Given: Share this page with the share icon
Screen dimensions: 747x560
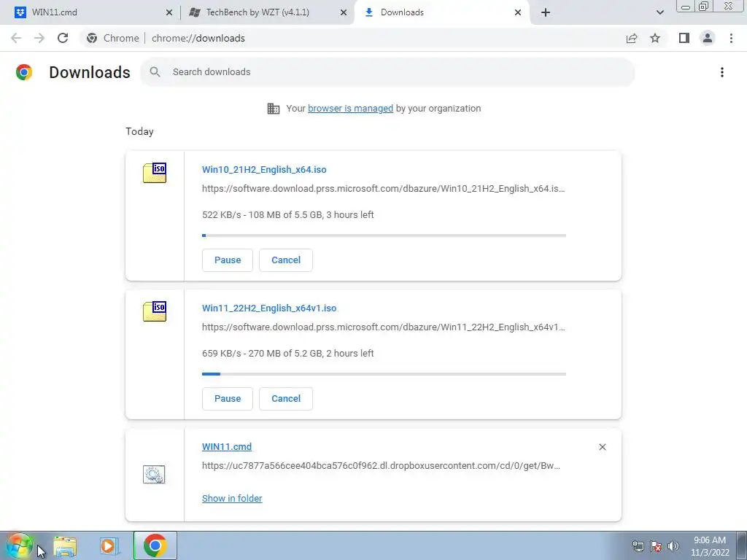Looking at the screenshot, I should click(632, 38).
